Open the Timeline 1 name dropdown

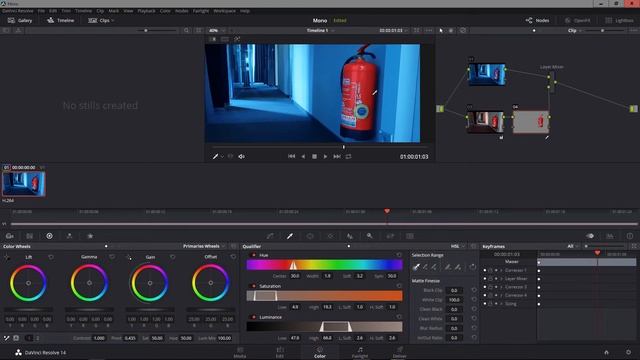pos(321,31)
